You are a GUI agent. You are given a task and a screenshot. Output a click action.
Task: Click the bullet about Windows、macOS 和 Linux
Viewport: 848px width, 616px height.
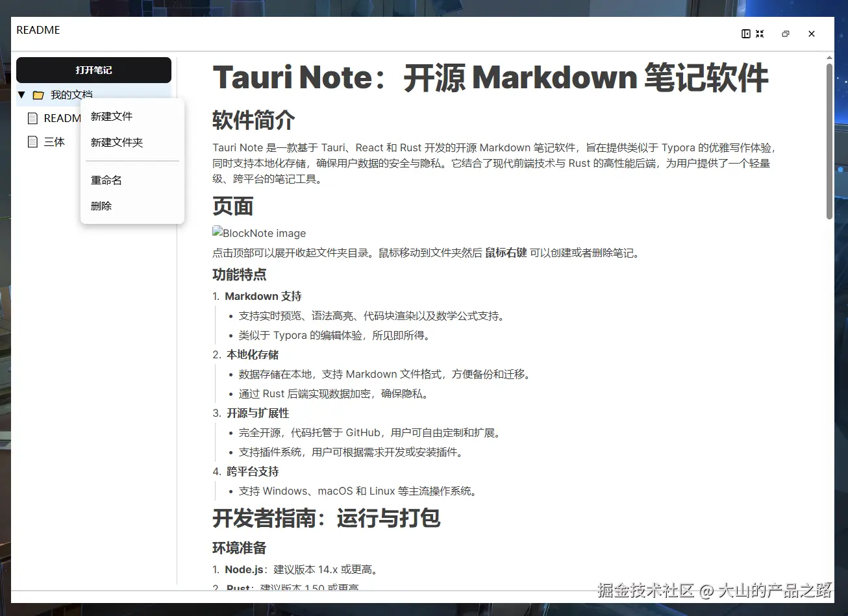359,491
